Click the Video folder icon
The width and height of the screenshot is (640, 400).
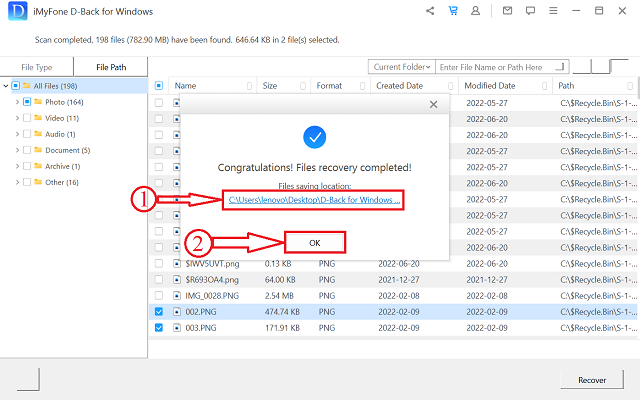pos(38,118)
